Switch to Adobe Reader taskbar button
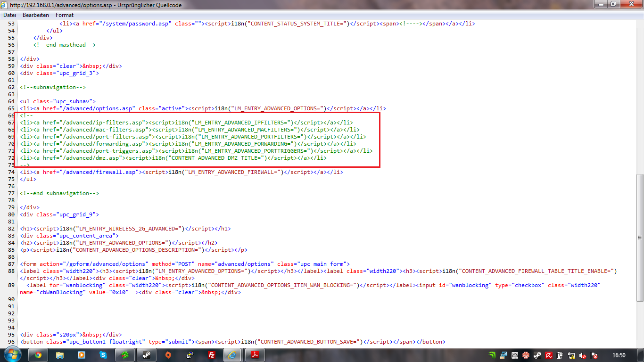The height and width of the screenshot is (362, 644). tap(256, 355)
